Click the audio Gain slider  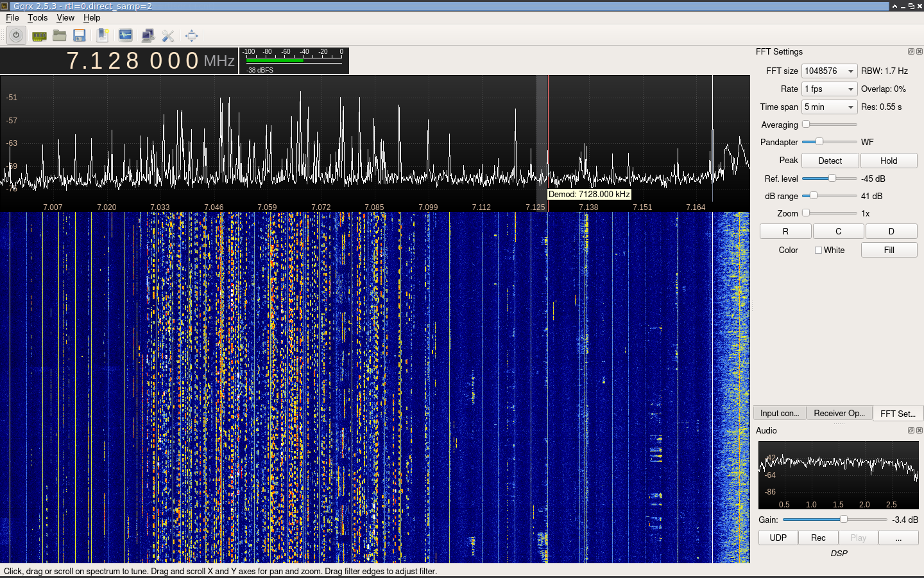pos(835,520)
